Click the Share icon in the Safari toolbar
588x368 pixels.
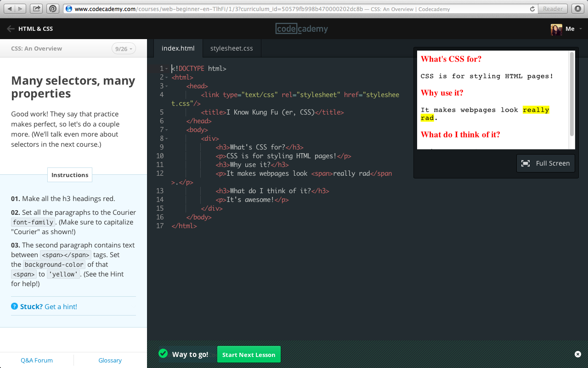pyautogui.click(x=36, y=8)
